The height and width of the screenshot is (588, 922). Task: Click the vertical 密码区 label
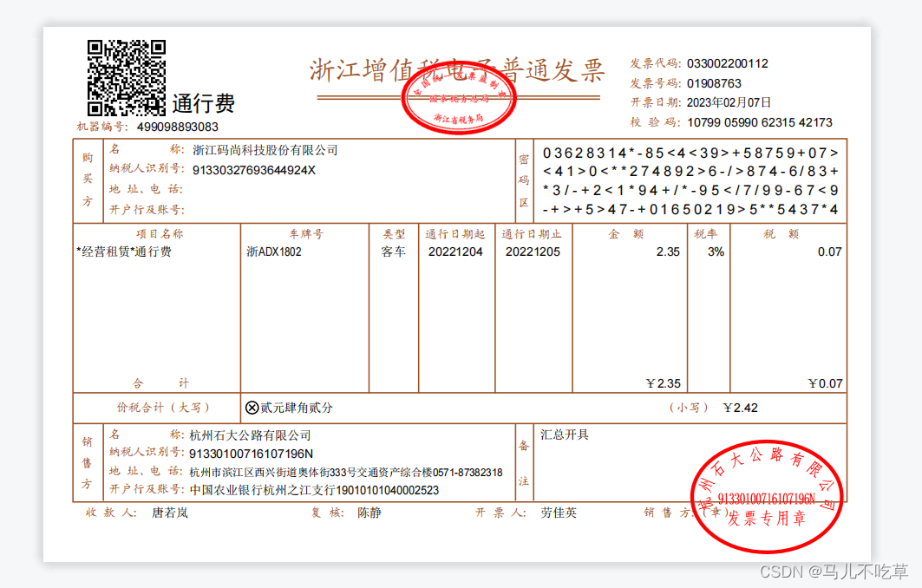524,181
